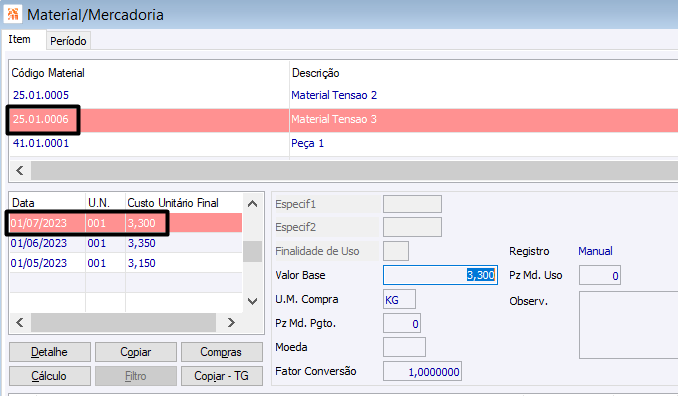Click the Copiar button
This screenshot has height=396, width=678.
[136, 352]
